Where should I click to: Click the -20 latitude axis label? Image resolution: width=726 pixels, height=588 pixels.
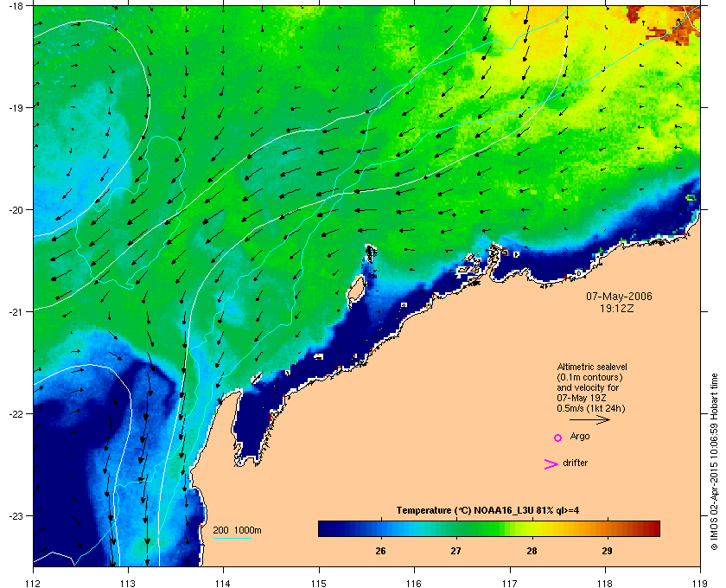16,210
